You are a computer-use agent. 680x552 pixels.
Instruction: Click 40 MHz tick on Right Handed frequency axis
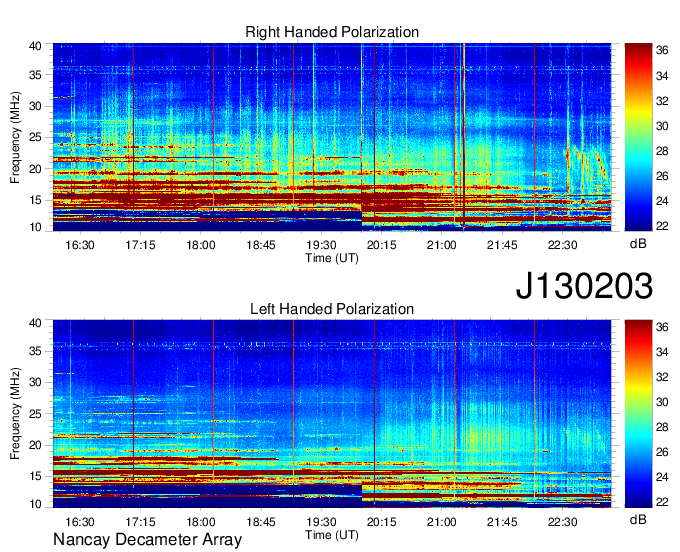pyautogui.click(x=35, y=46)
